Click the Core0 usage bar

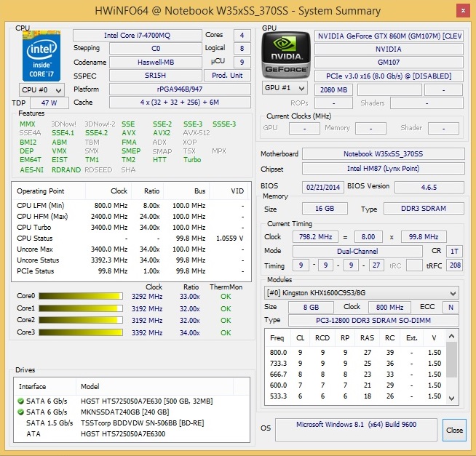[81, 297]
